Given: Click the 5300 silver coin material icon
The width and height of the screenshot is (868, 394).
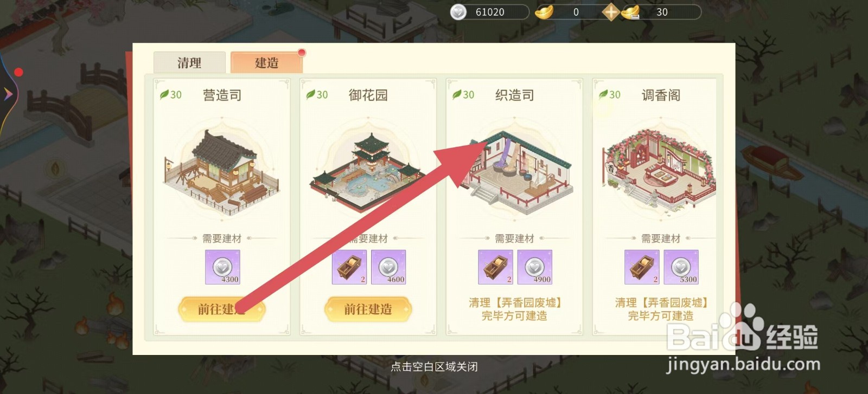Looking at the screenshot, I should (681, 267).
